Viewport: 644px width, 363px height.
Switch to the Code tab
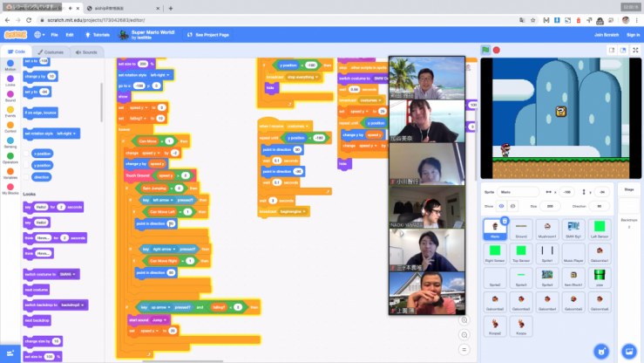point(17,51)
